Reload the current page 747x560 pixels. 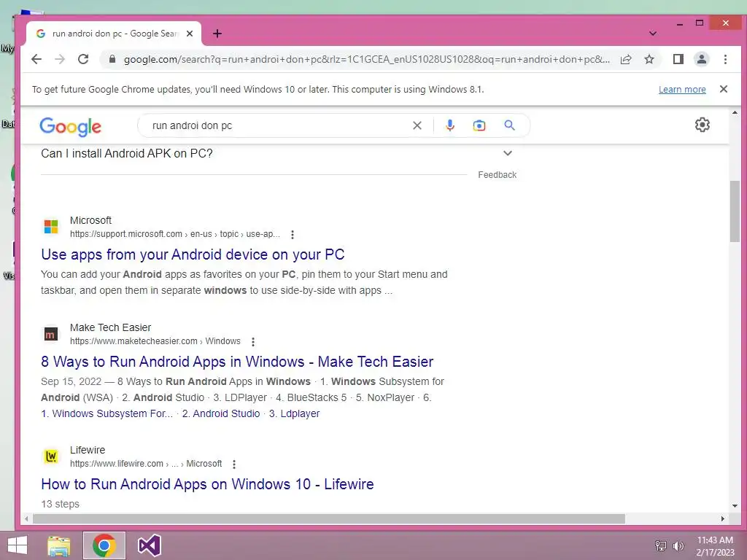[x=83, y=59]
